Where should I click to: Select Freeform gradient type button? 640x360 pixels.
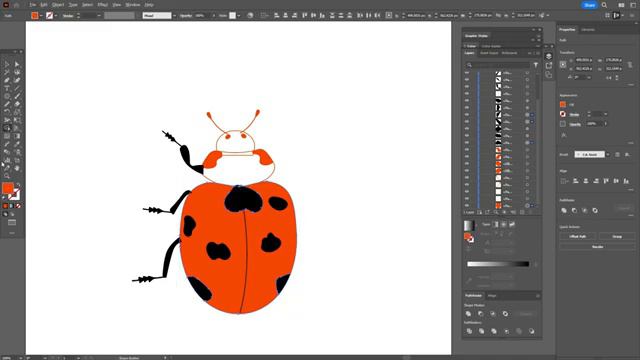[512, 224]
